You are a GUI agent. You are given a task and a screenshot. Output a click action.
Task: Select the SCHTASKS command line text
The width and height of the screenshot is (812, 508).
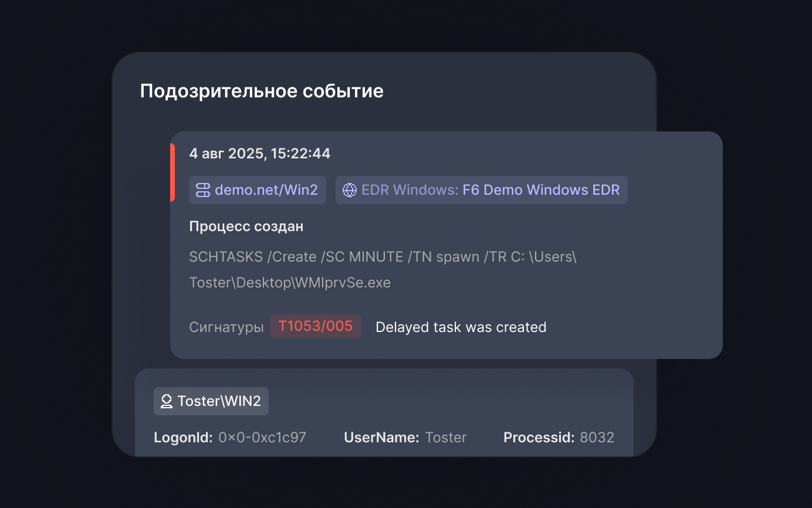(x=383, y=269)
